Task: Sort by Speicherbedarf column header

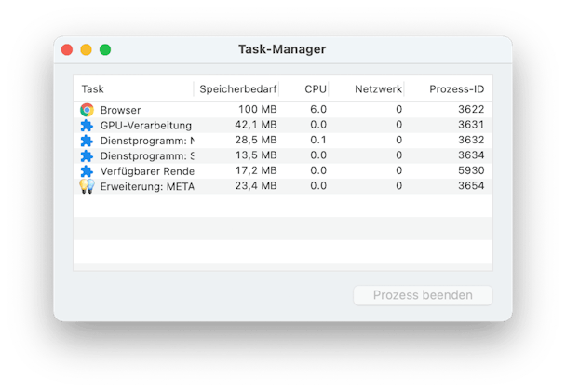Action: [x=238, y=88]
